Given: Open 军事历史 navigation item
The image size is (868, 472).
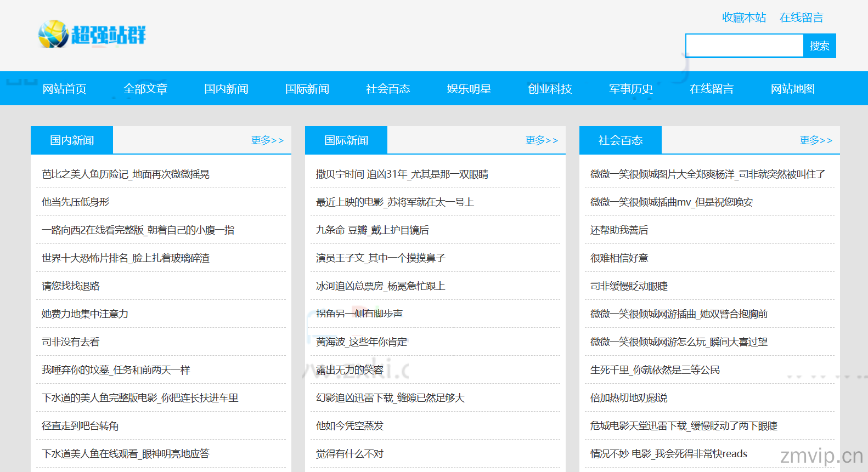Looking at the screenshot, I should [x=631, y=89].
